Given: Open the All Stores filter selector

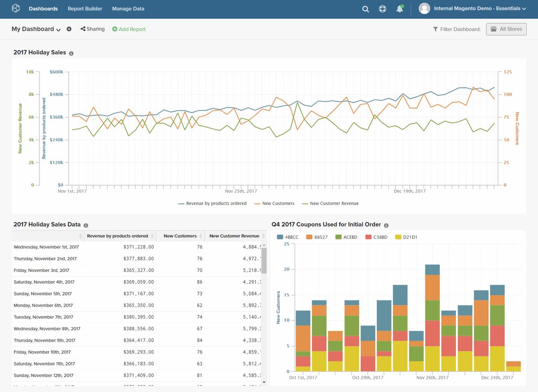Looking at the screenshot, I should pos(506,29).
